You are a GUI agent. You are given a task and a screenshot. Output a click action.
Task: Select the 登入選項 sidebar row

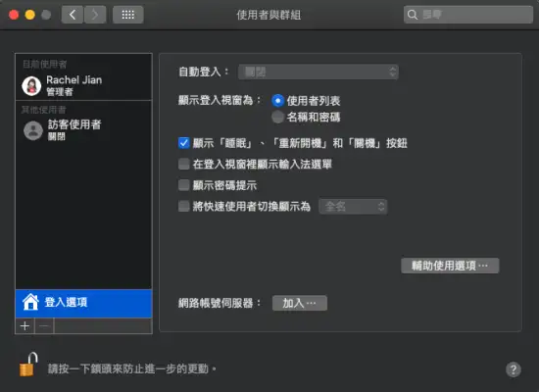[83, 303]
